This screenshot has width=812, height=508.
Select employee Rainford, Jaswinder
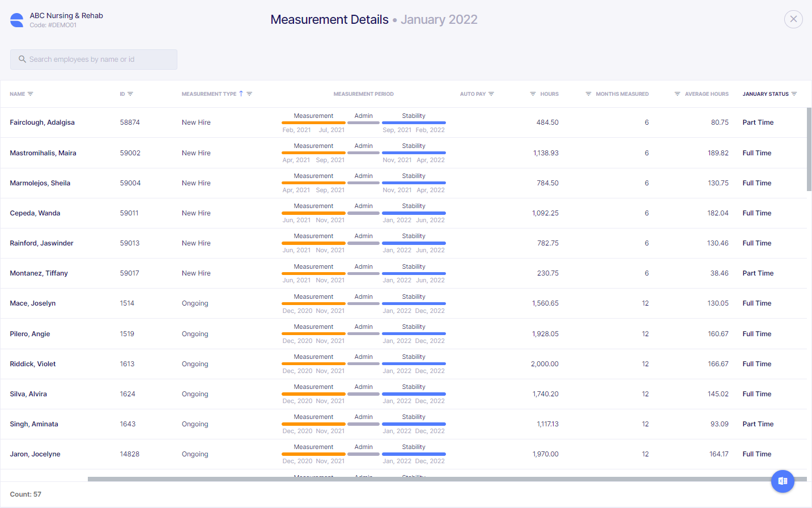(x=42, y=243)
